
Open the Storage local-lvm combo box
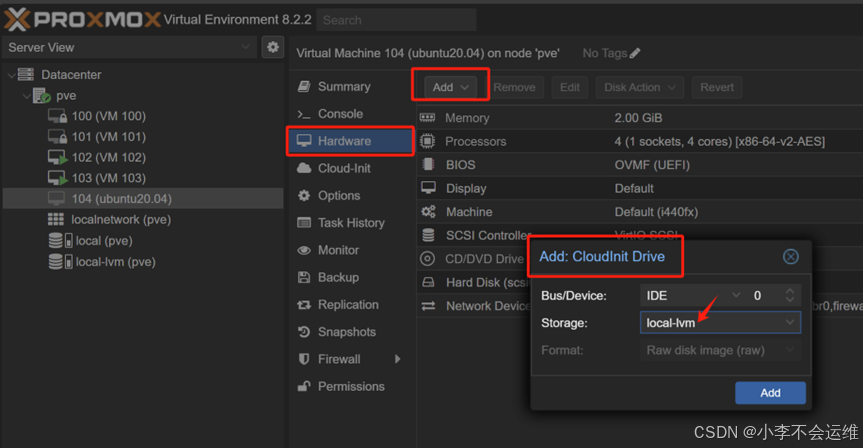pyautogui.click(x=720, y=323)
